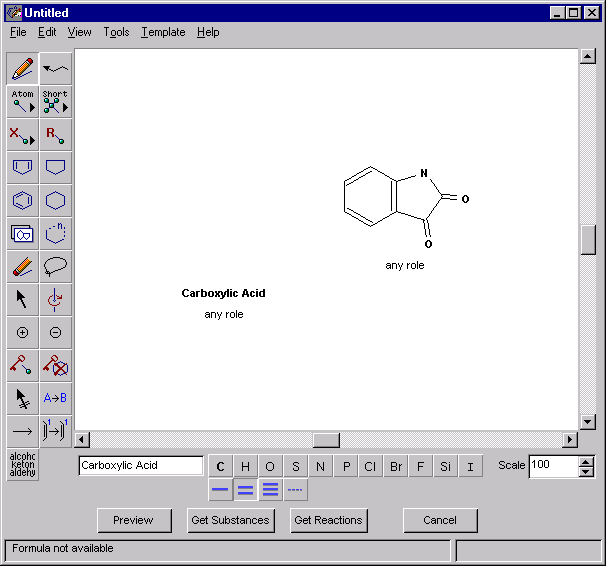Activate the lasso selection tool

(56, 267)
